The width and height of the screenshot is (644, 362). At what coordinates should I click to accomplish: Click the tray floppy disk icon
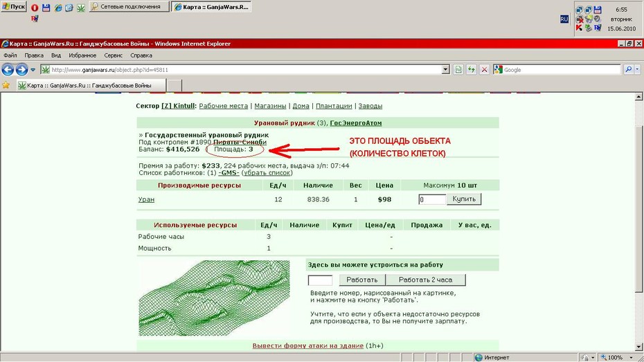click(598, 10)
